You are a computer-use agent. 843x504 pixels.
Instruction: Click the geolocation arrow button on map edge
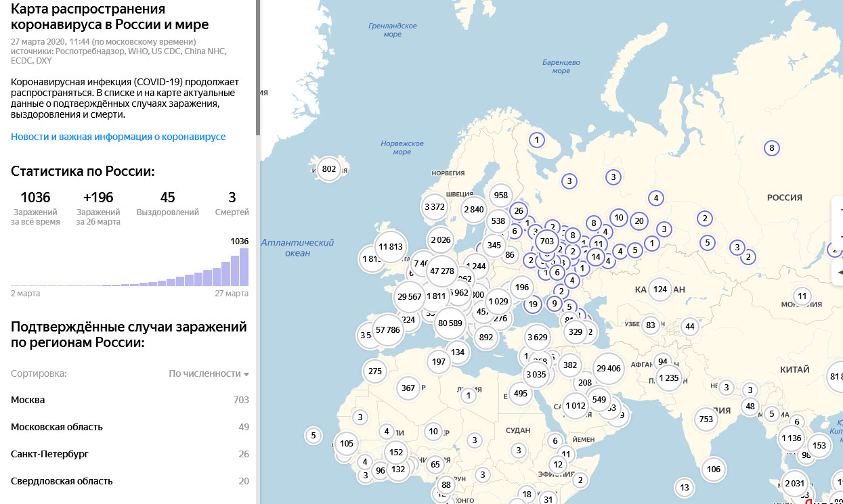[x=840, y=273]
